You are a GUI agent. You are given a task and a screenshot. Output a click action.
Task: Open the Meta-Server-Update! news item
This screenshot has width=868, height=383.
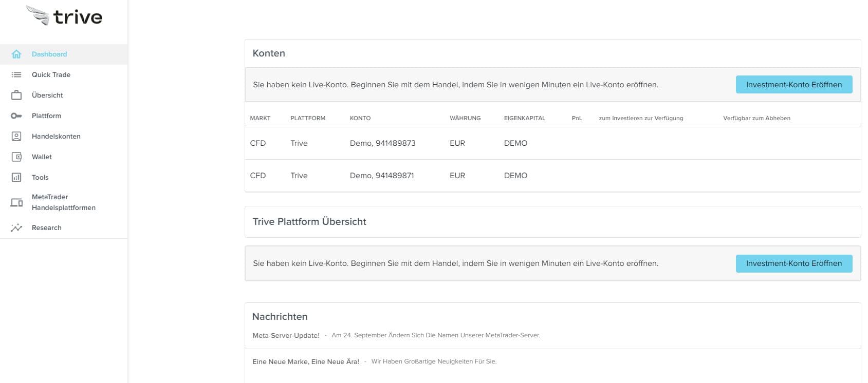[x=286, y=335]
